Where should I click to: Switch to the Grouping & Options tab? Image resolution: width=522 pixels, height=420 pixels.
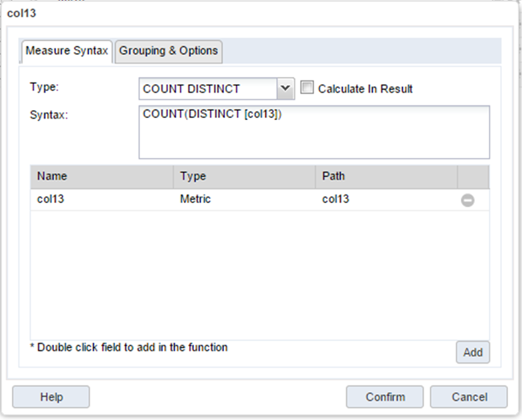click(169, 51)
